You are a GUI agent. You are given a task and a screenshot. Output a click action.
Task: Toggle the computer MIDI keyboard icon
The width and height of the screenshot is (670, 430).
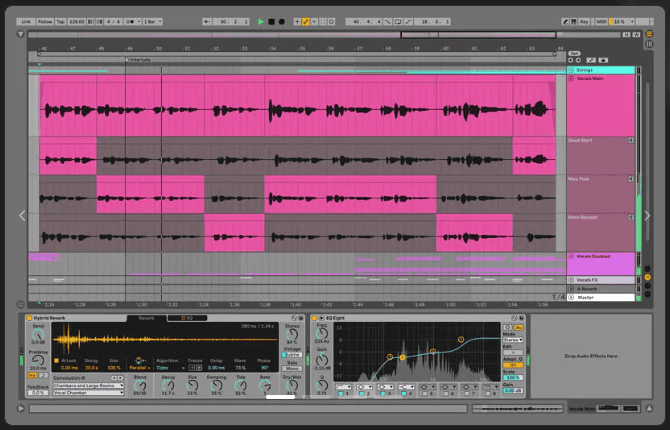click(573, 21)
